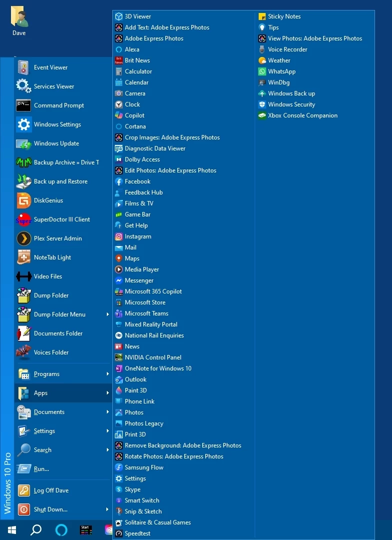Expand the Shut Down submenu arrow
392x540 pixels.
tap(108, 509)
